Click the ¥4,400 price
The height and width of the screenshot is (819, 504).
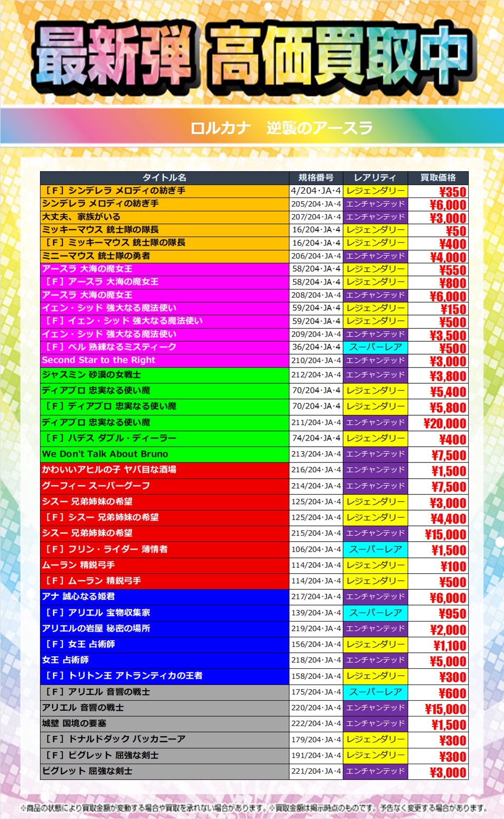(448, 519)
